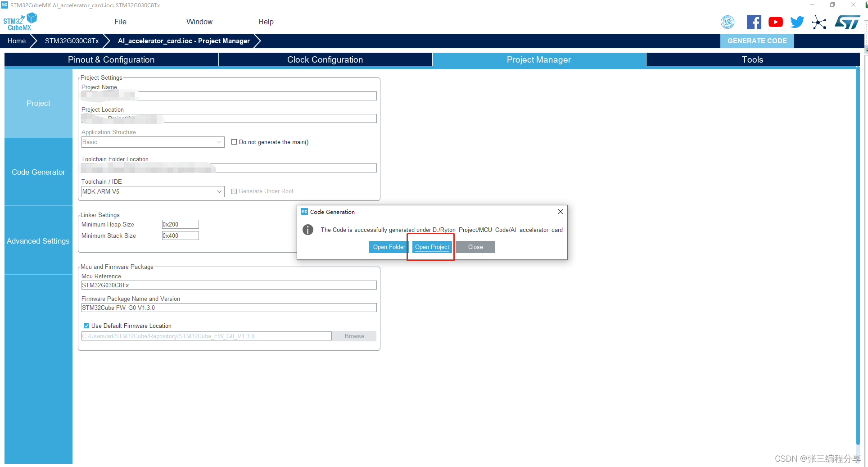This screenshot has height=467, width=868.
Task: Click the AI_accelerator_card.ioc Project Manager breadcrumb
Action: [x=184, y=41]
